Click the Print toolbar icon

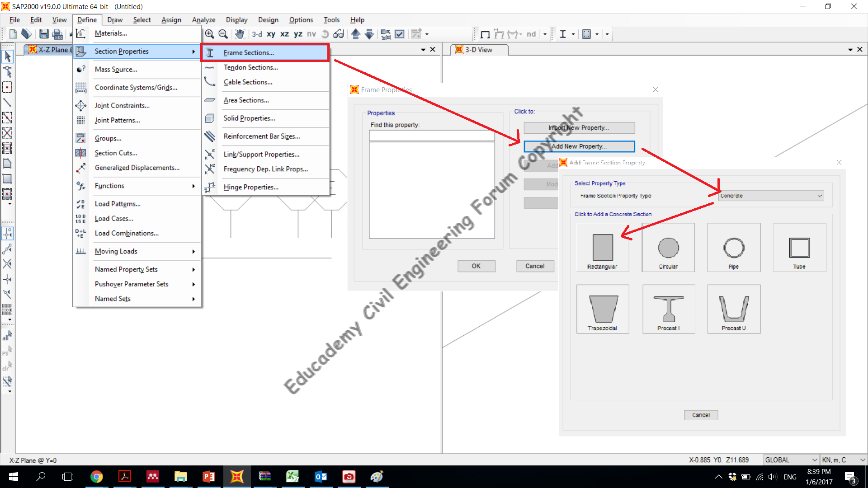click(x=57, y=34)
